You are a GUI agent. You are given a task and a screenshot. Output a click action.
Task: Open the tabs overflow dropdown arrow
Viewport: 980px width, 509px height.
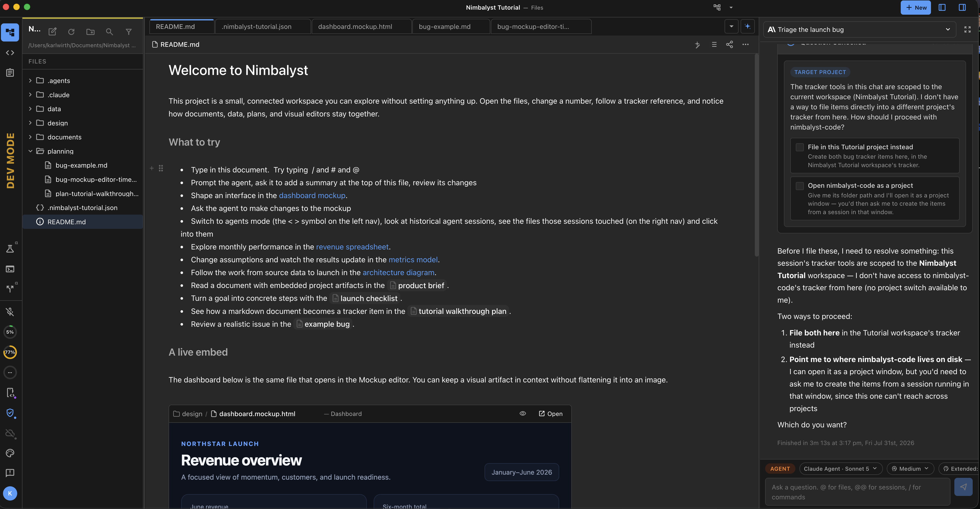(731, 26)
